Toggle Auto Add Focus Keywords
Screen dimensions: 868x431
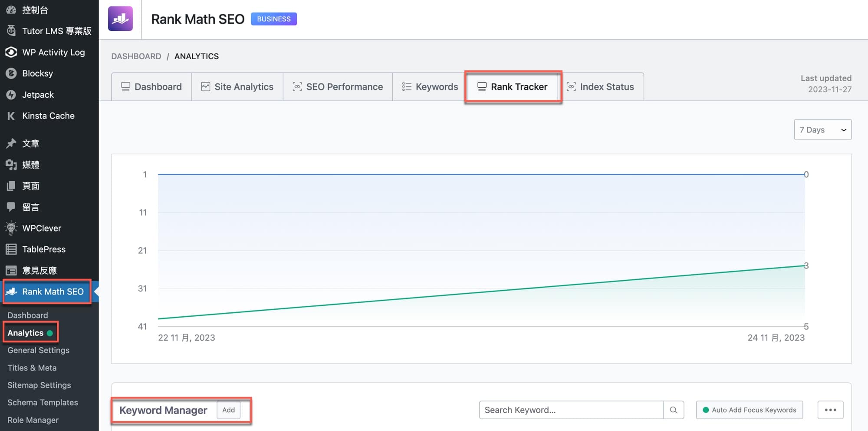(749, 410)
